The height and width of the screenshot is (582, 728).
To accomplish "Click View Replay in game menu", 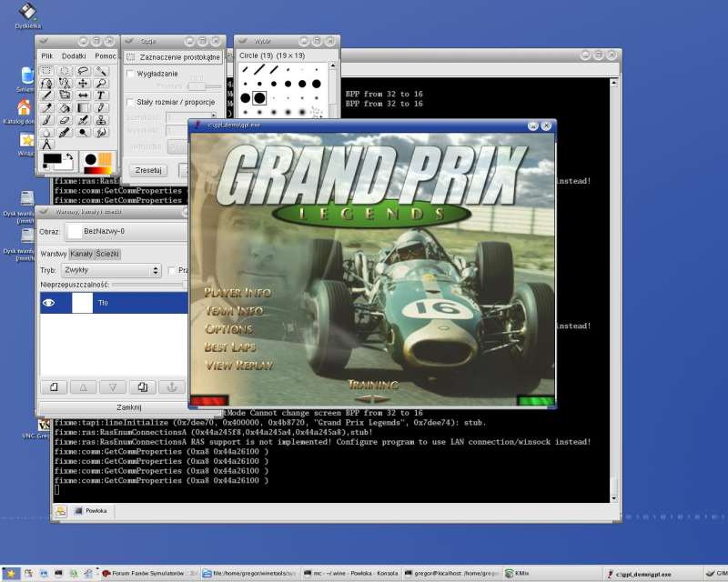I will [x=239, y=366].
